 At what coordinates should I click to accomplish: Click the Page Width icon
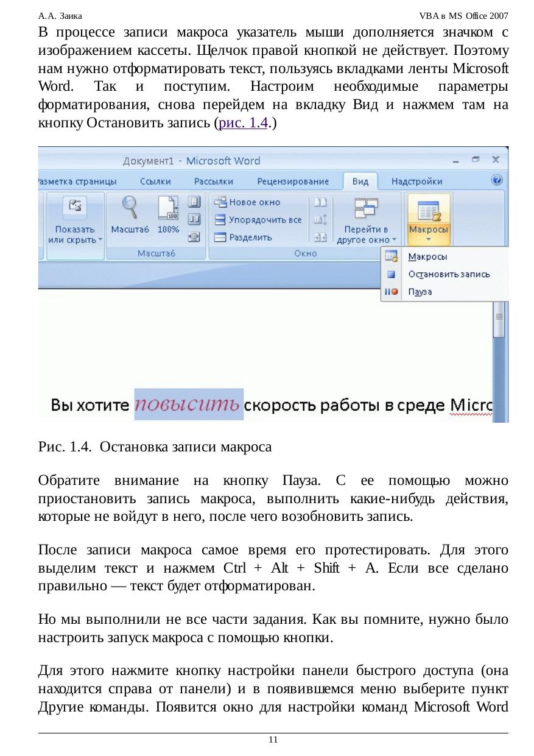[194, 237]
